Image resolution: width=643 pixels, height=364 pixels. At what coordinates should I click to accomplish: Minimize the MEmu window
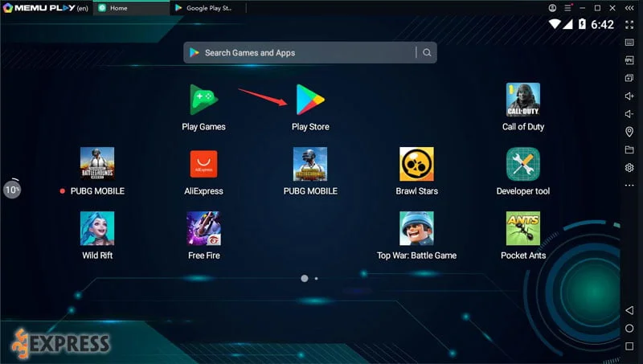[582, 8]
